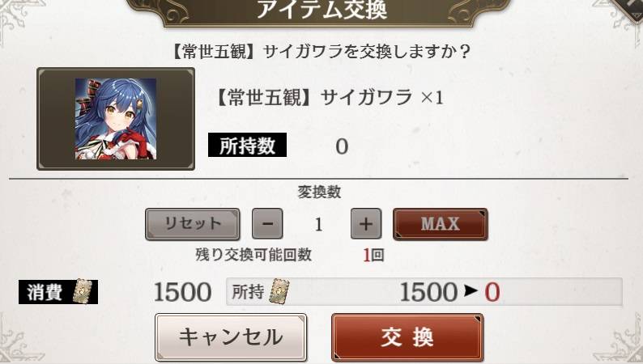The image size is (643, 364).
Task: Click the close icon at top-right corner
Action: coord(631,6)
